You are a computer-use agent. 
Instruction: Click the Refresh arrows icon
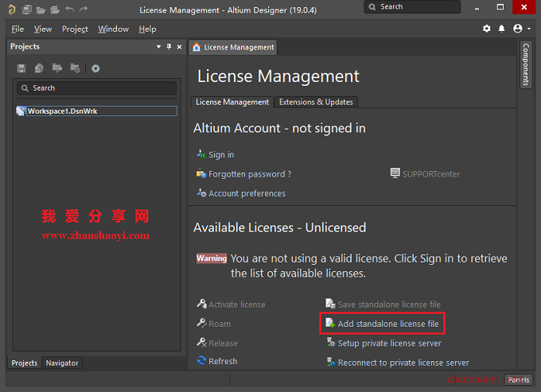pos(201,360)
